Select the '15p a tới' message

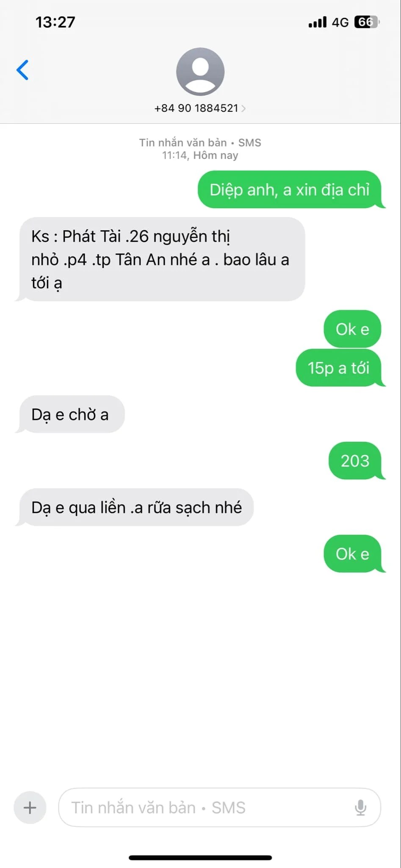(339, 368)
